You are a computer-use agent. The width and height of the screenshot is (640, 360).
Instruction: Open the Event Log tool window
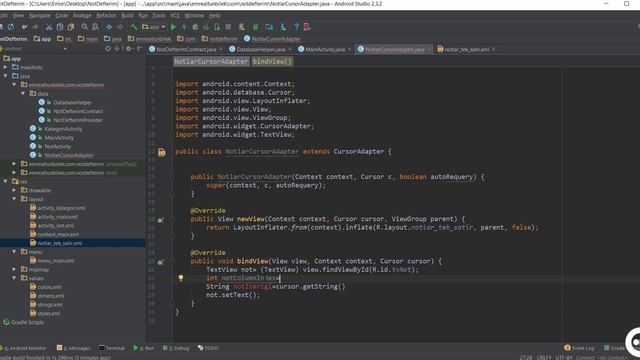pyautogui.click(x=579, y=348)
